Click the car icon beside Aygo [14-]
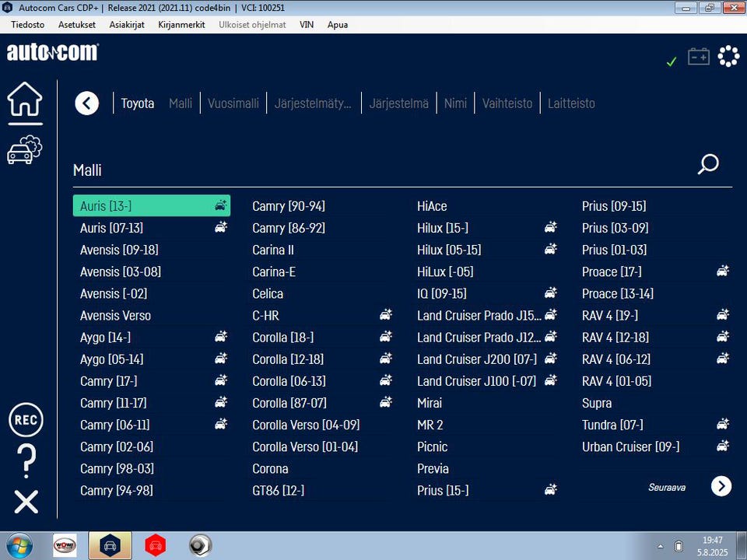The image size is (747, 560). pyautogui.click(x=220, y=337)
